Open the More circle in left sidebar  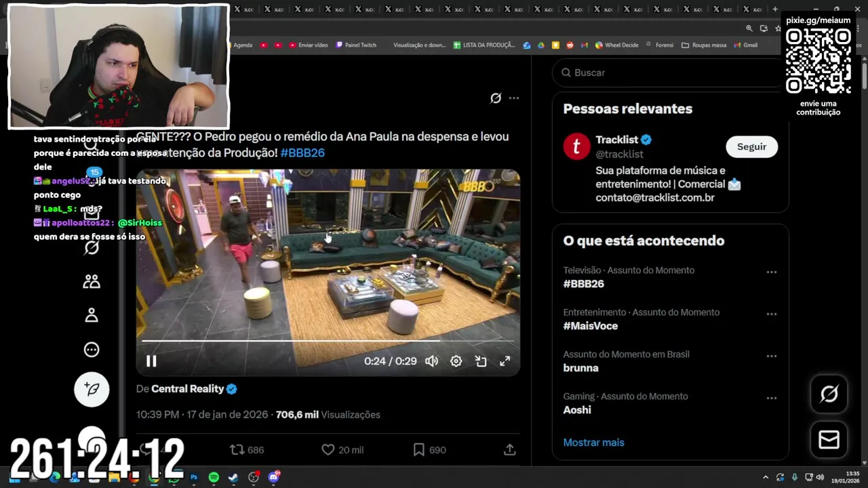coord(92,350)
